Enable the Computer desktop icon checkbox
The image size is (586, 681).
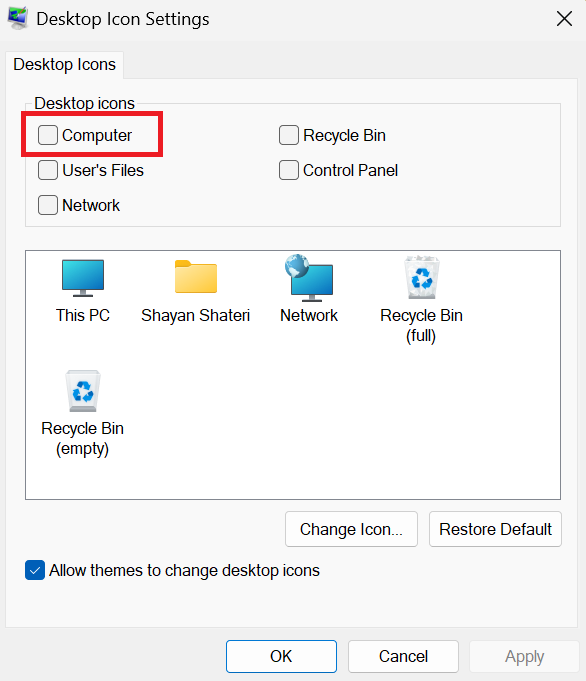(48, 135)
